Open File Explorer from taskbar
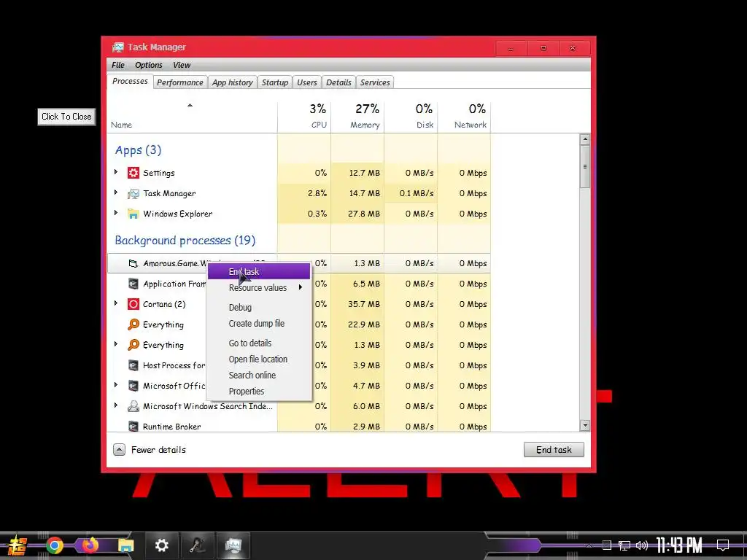 click(x=125, y=545)
